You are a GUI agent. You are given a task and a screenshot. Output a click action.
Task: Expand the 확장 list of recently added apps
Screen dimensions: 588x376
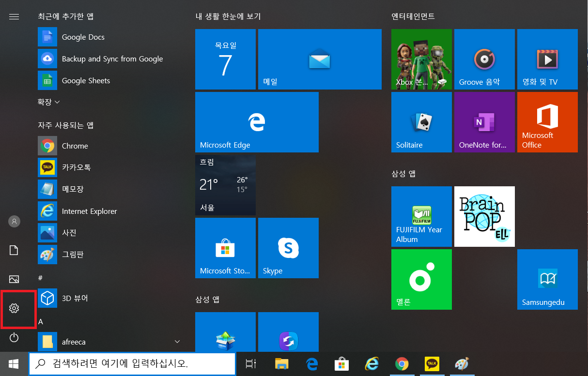click(x=48, y=102)
